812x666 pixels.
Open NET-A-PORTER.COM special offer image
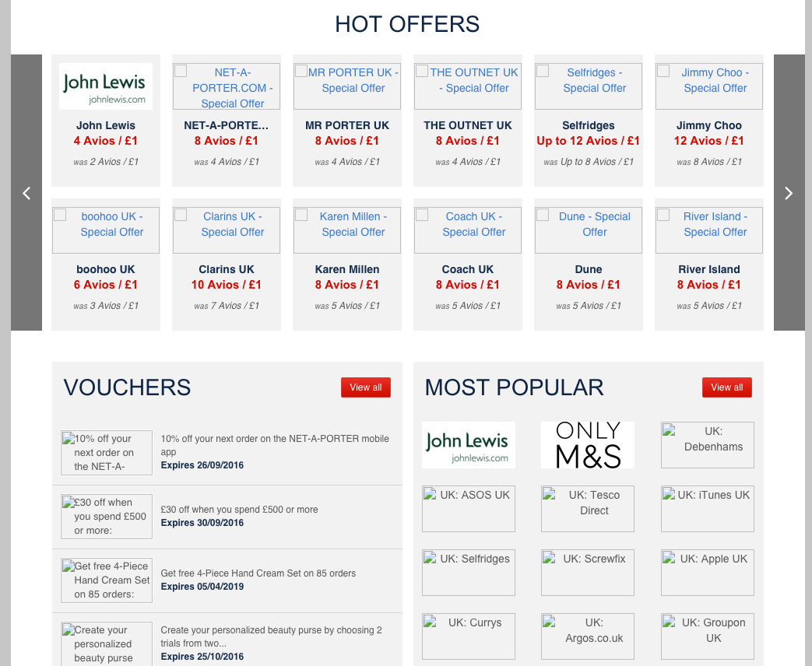[x=227, y=86]
